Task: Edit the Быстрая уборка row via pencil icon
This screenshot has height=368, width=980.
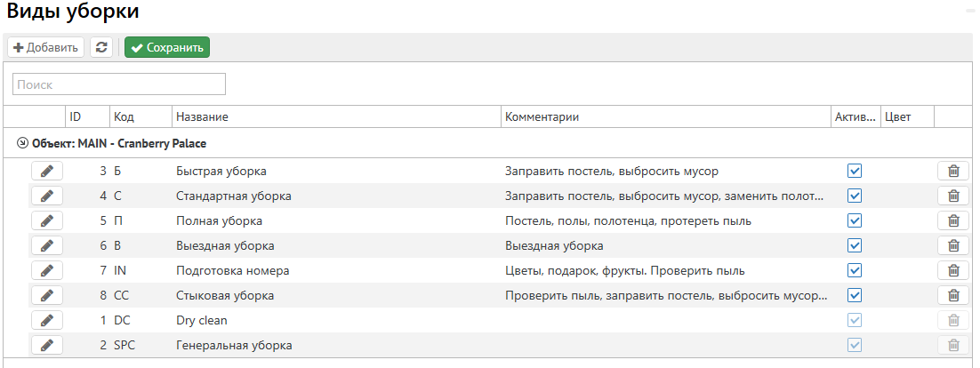Action: pos(46,171)
